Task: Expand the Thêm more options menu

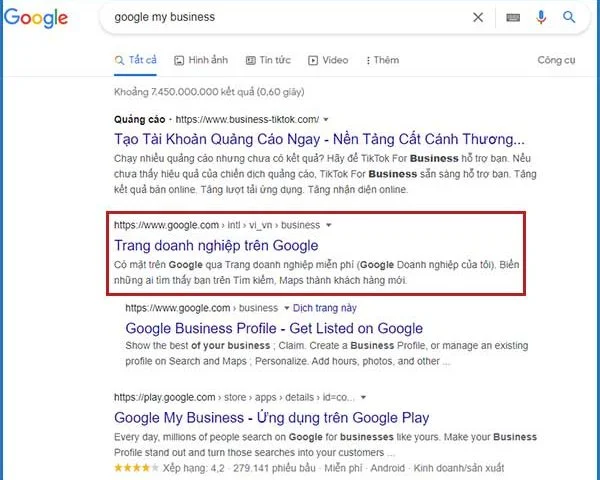Action: (x=383, y=60)
